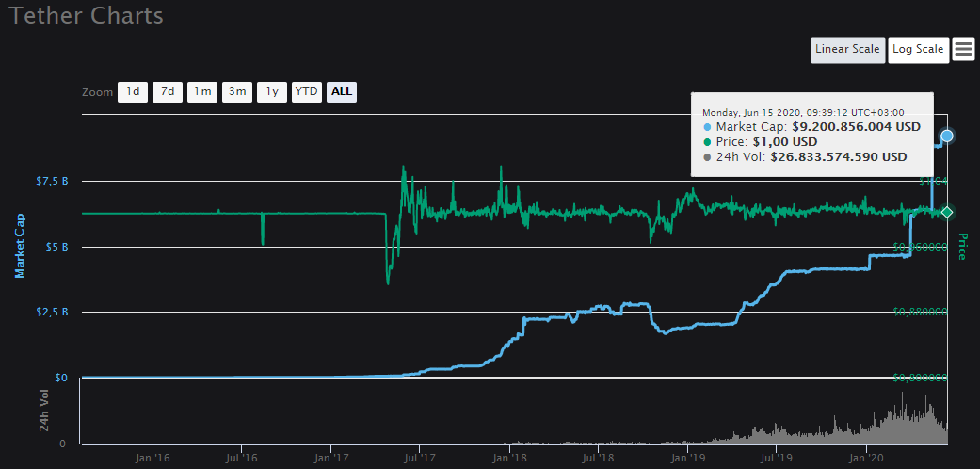Click the Market Cap axis title
The width and height of the screenshot is (980, 469).
(x=20, y=246)
